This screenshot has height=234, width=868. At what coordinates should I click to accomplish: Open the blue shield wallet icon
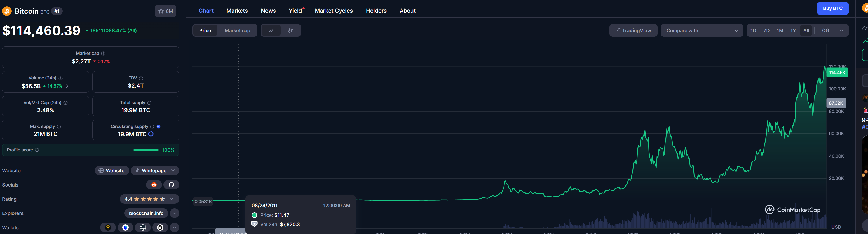125,227
